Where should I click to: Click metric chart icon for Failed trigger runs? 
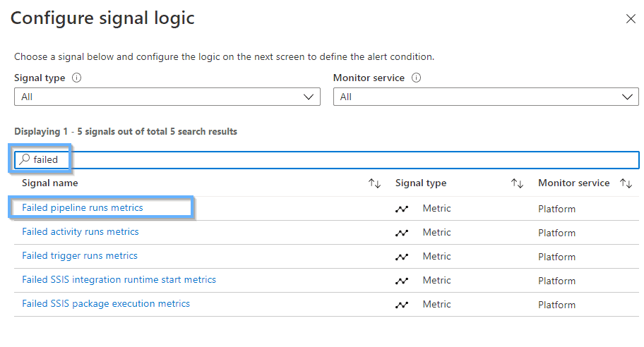[x=402, y=257]
